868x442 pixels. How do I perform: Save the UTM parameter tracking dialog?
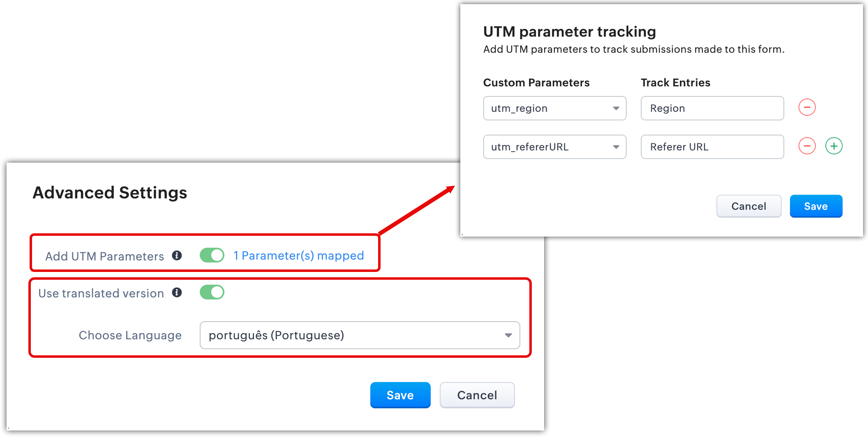point(816,206)
